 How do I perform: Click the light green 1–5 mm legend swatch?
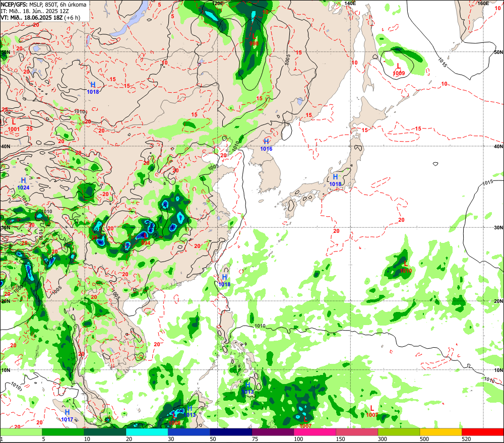click(21, 432)
